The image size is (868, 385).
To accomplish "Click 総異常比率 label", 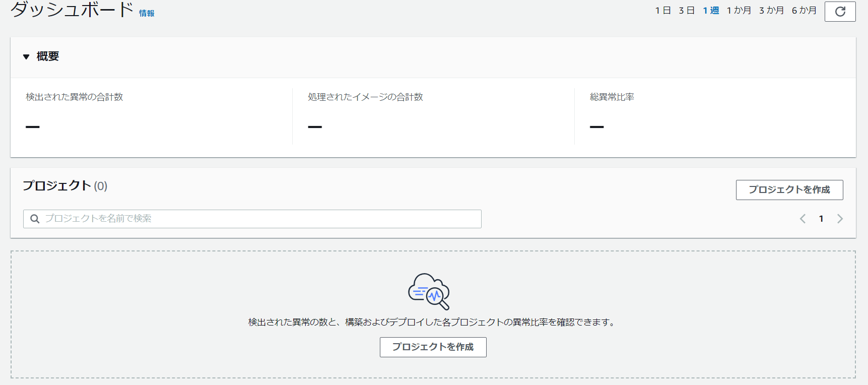I will point(612,97).
